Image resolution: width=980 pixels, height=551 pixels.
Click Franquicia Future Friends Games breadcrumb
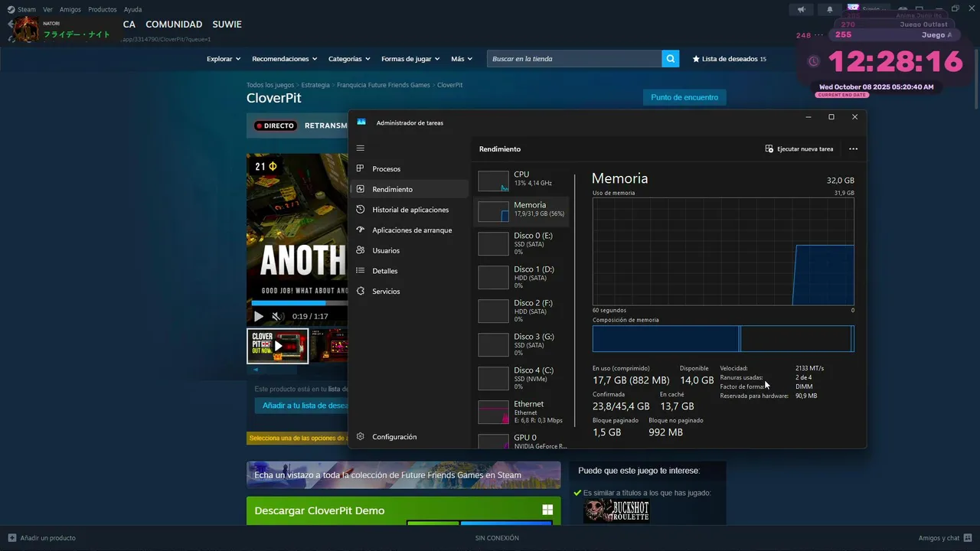pos(384,85)
